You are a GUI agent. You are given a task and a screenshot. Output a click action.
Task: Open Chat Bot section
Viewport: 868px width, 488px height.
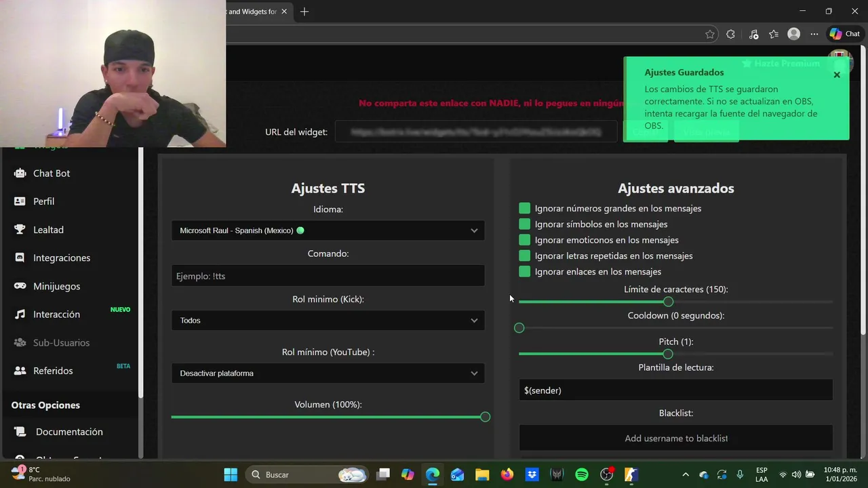(52, 173)
